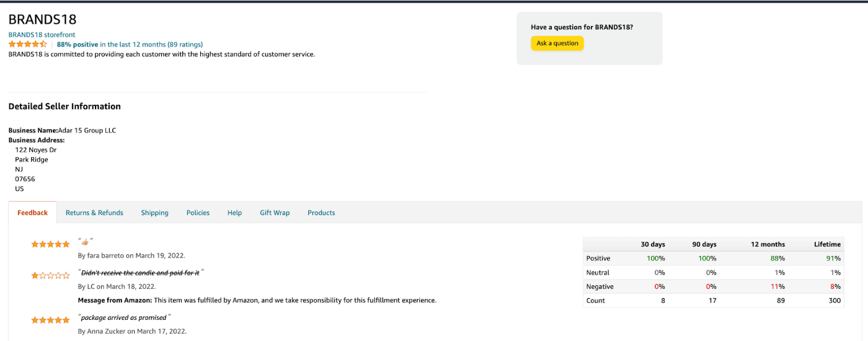The width and height of the screenshot is (868, 341).
Task: Click 'By Anna Zucker on March 17, 2022'
Action: pyautogui.click(x=132, y=331)
